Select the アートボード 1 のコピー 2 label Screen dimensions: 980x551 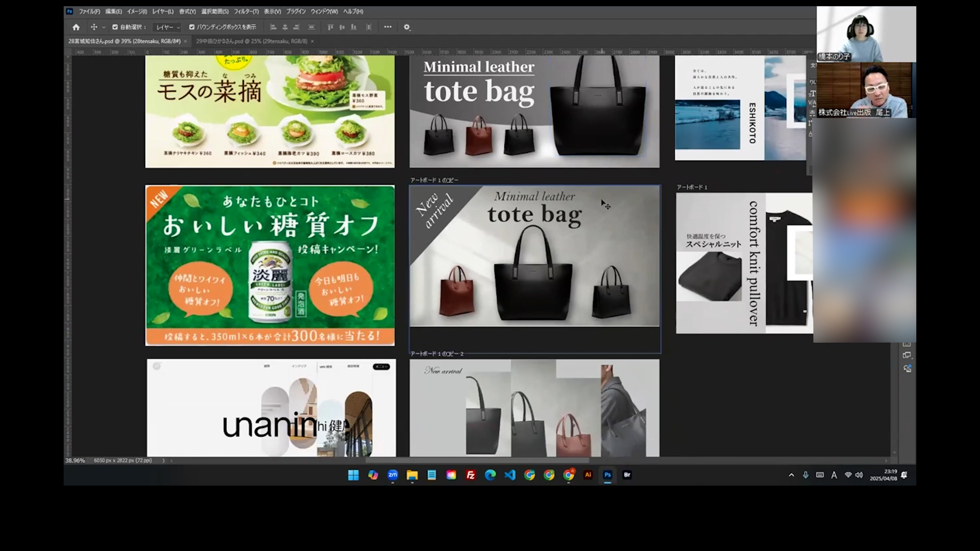437,354
